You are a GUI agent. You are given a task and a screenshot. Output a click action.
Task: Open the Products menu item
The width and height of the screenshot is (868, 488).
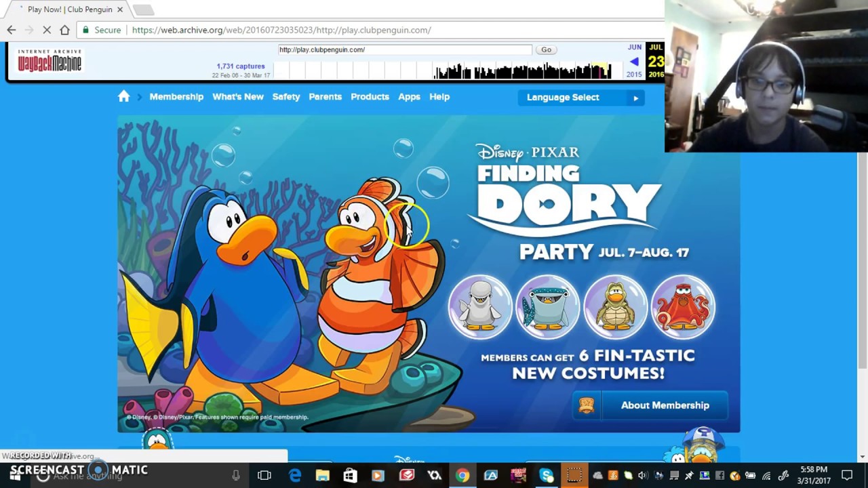[x=370, y=97]
